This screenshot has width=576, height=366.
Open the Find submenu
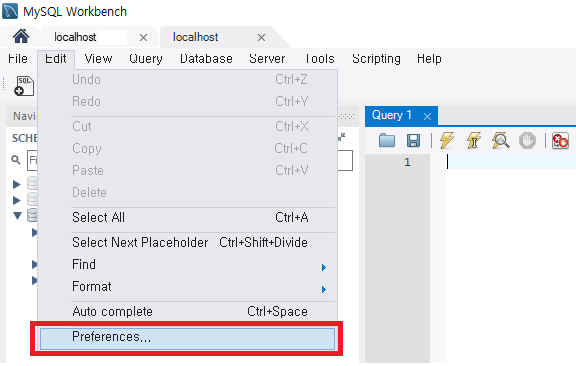(x=187, y=265)
